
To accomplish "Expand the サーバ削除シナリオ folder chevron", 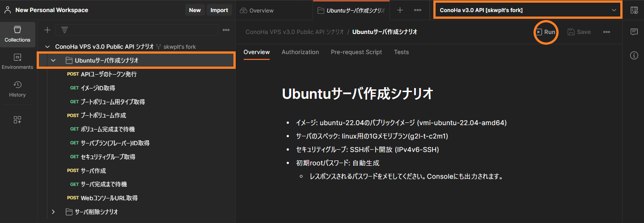I will (53, 211).
